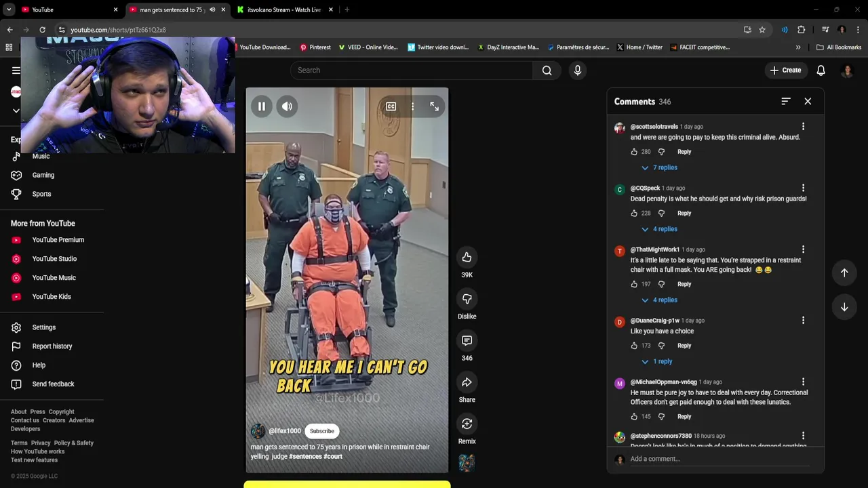Image resolution: width=868 pixels, height=488 pixels.
Task: Go to the next Short with down arrow
Action: tap(844, 307)
